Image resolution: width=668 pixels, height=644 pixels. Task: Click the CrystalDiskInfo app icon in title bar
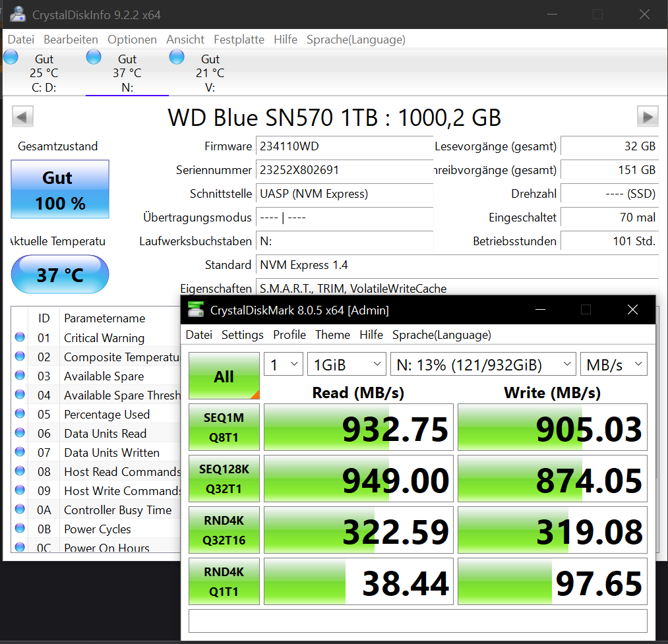[x=18, y=15]
